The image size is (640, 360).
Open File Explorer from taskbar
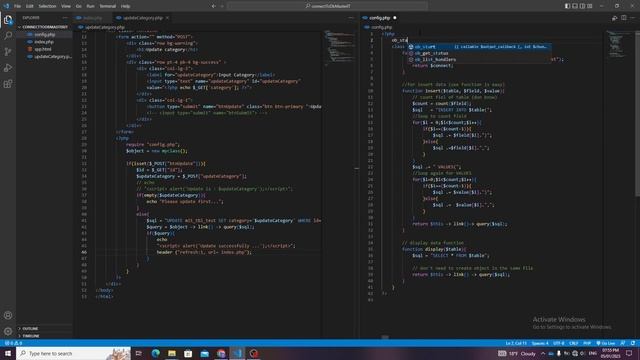[x=172, y=353]
